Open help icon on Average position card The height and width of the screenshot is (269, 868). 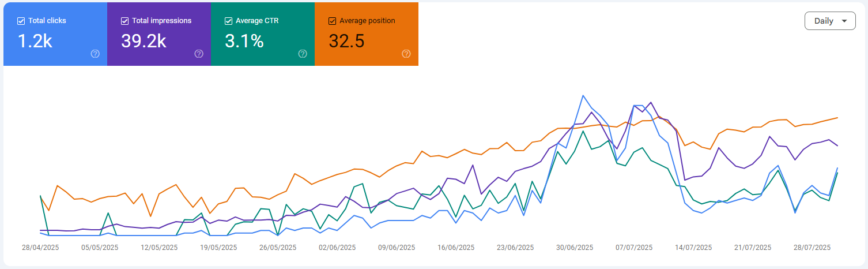pyautogui.click(x=406, y=54)
